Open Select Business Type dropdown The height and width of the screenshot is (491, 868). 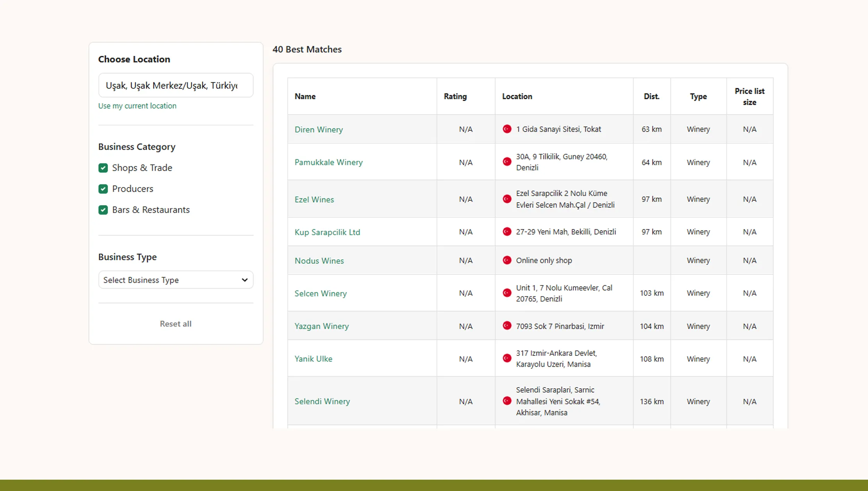click(x=176, y=280)
